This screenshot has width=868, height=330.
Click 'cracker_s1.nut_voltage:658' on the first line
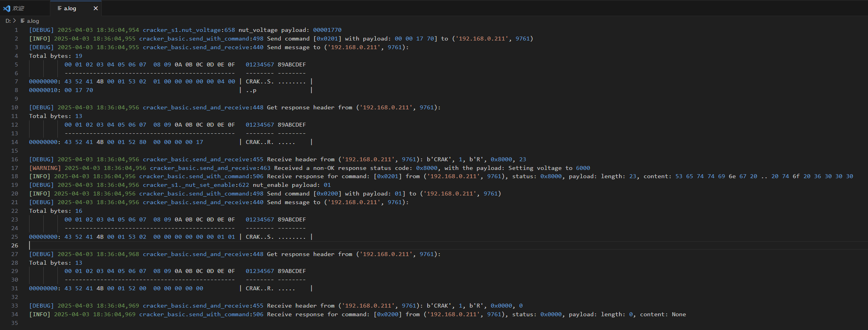189,30
